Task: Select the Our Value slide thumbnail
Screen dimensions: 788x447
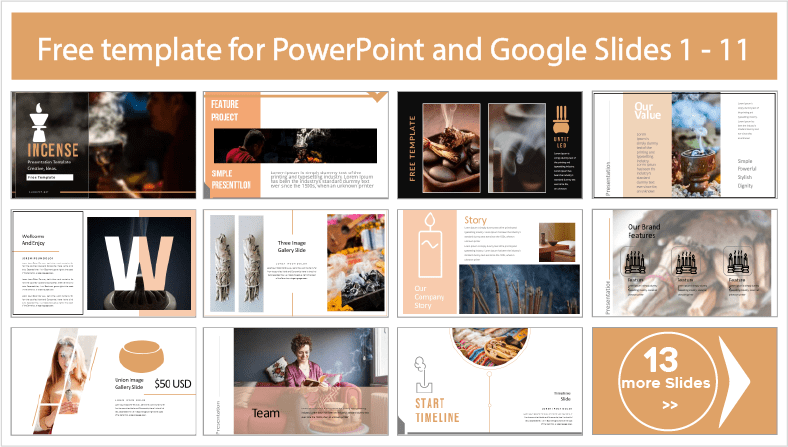Action: 684,145
